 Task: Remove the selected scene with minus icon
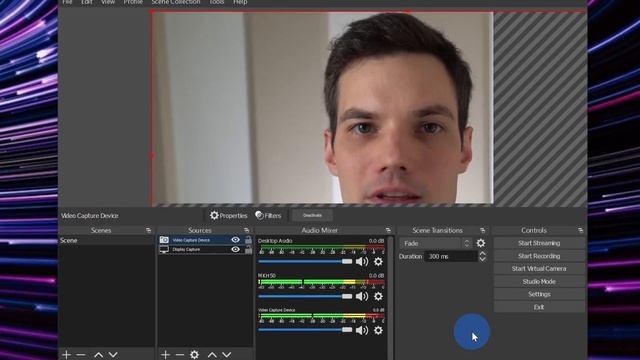click(81, 355)
